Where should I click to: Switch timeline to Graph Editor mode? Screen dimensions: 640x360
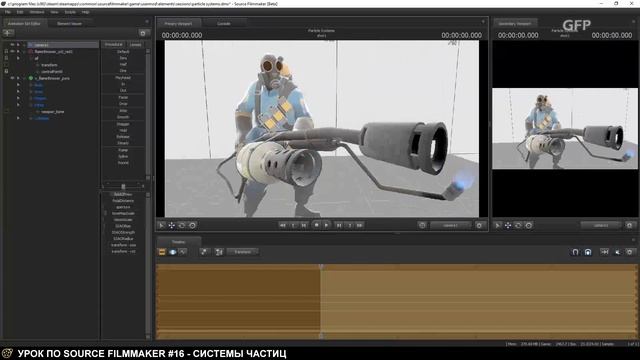[x=183, y=252]
